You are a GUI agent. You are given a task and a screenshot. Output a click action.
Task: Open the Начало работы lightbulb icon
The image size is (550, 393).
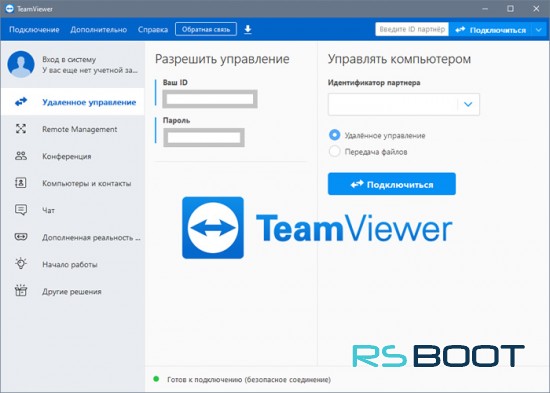[x=21, y=264]
